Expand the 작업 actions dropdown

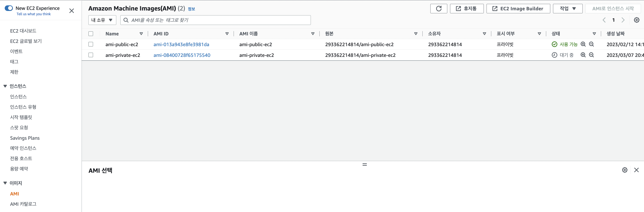click(567, 9)
